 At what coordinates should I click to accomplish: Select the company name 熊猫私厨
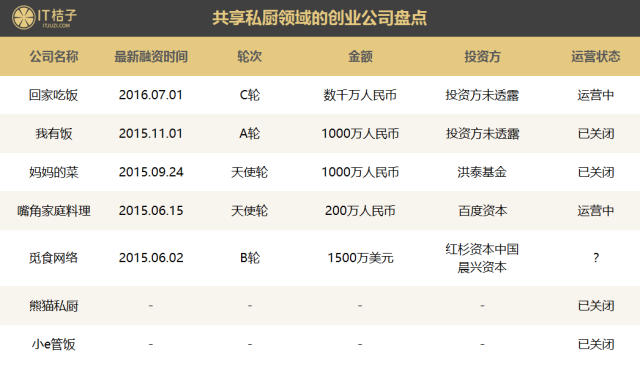pyautogui.click(x=53, y=305)
